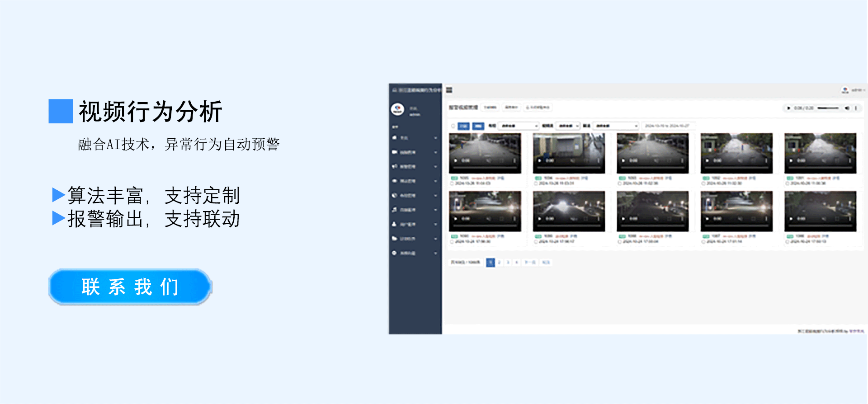
Task: Click the home icon in the sidebar
Action: 395,138
